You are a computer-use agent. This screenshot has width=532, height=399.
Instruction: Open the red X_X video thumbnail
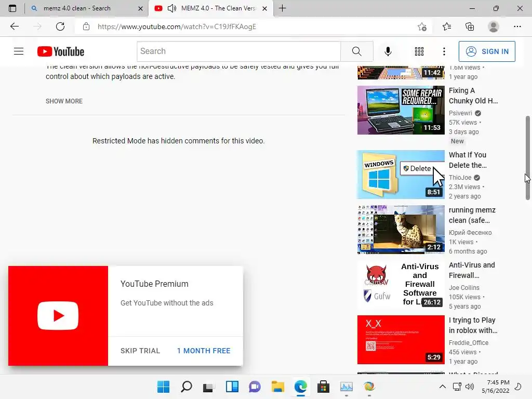tap(401, 340)
